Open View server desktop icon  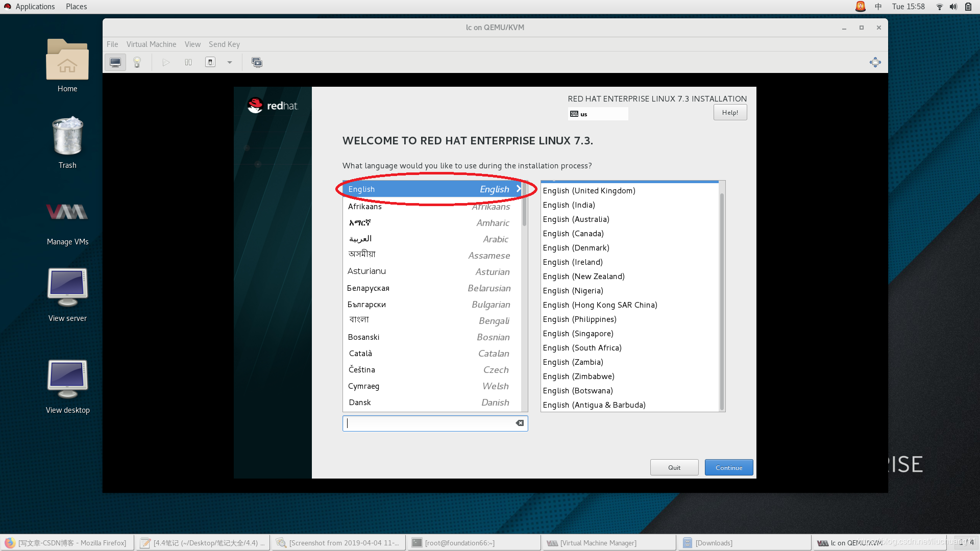pyautogui.click(x=67, y=295)
